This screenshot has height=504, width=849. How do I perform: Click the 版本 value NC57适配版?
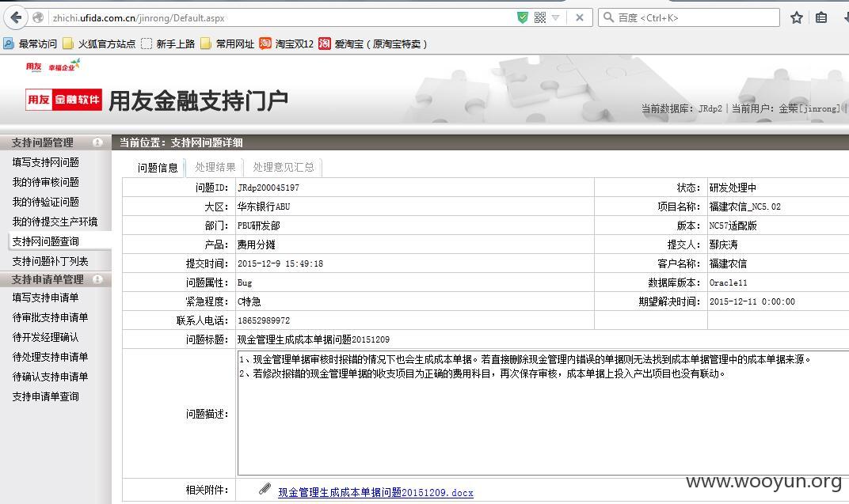point(733,225)
